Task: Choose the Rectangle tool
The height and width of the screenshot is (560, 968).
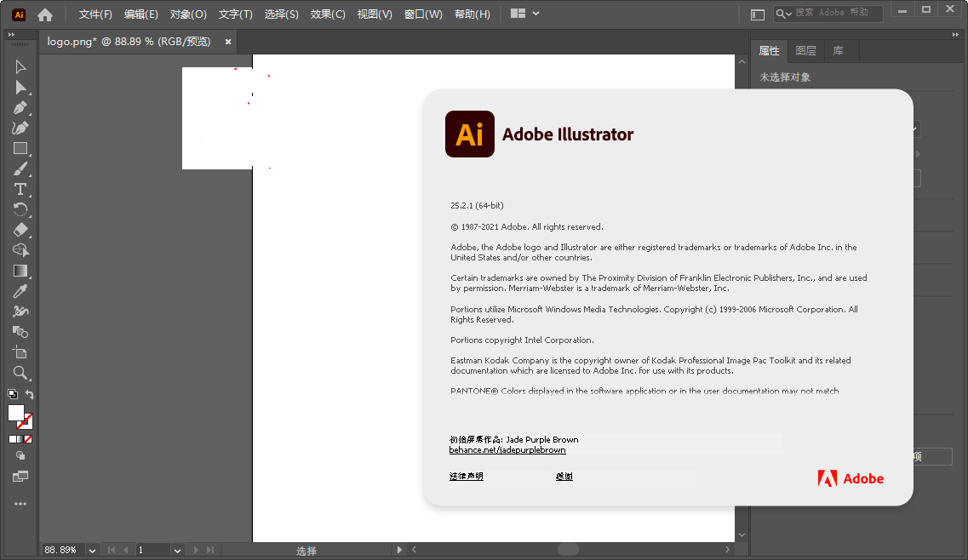Action: (20, 149)
